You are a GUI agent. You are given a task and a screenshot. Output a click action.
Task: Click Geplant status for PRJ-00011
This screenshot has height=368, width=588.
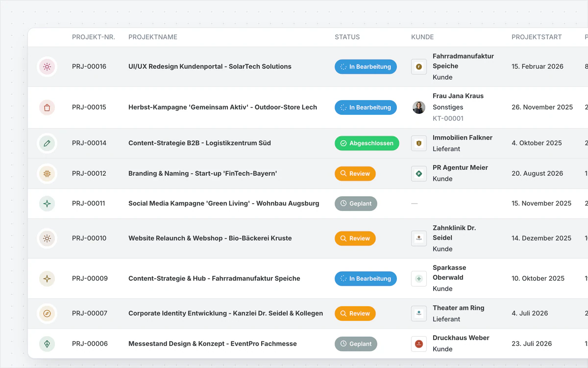coord(356,204)
